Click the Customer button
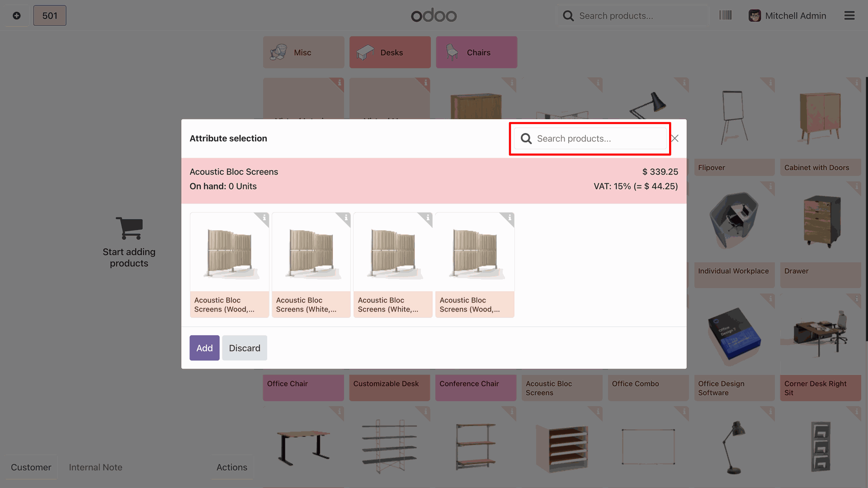 pos(31,467)
